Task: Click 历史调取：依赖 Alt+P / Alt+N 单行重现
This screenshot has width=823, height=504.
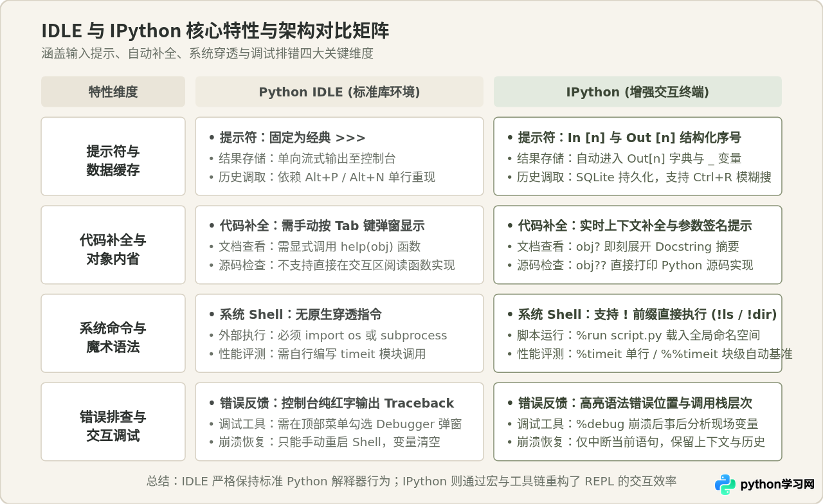Action: 322,177
